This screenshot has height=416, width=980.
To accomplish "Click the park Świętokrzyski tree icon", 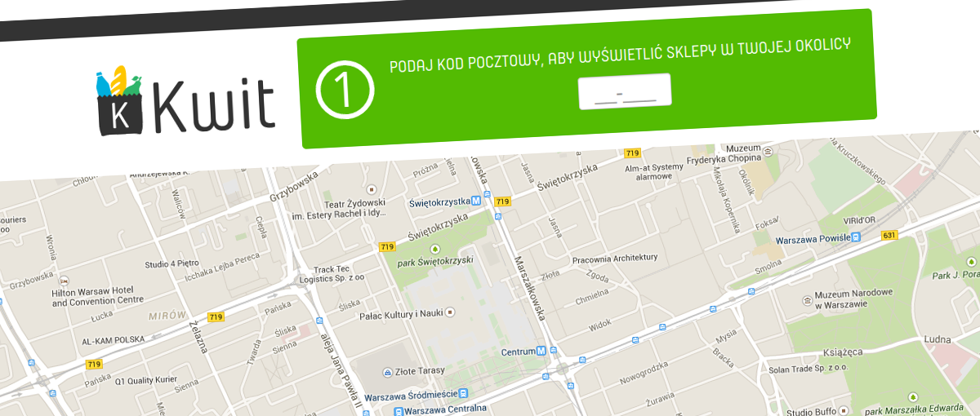I will click(x=434, y=248).
